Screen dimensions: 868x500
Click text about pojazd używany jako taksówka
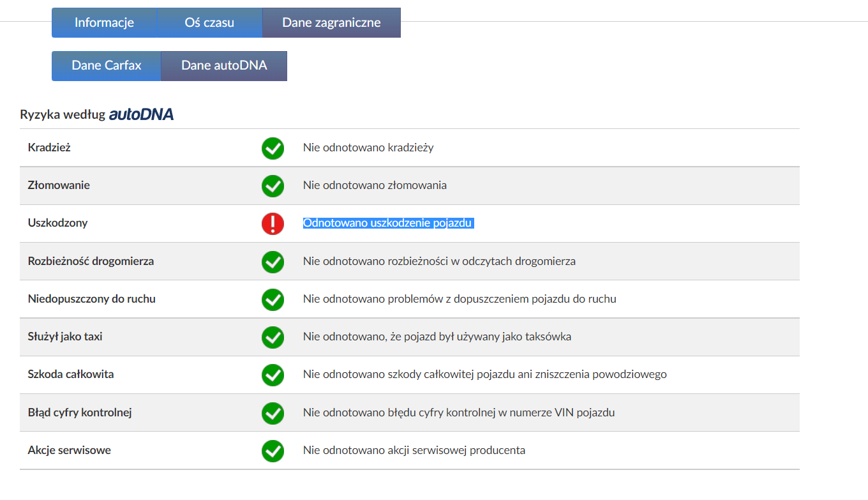(437, 336)
